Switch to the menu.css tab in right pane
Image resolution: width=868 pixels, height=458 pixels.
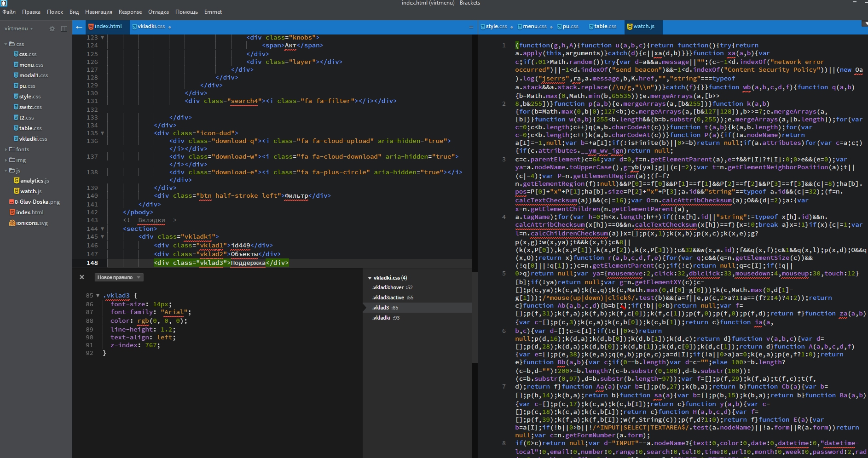535,27
